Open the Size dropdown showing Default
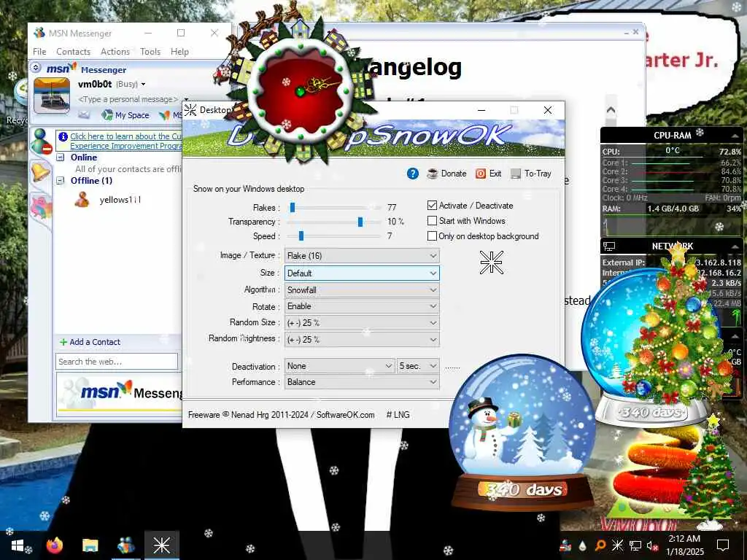This screenshot has width=747, height=560. [x=362, y=273]
